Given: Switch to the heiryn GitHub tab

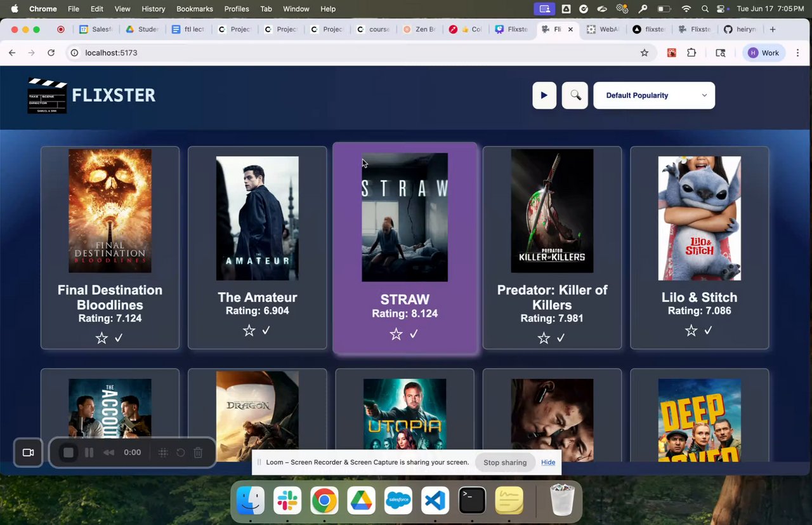Looking at the screenshot, I should 741,29.
